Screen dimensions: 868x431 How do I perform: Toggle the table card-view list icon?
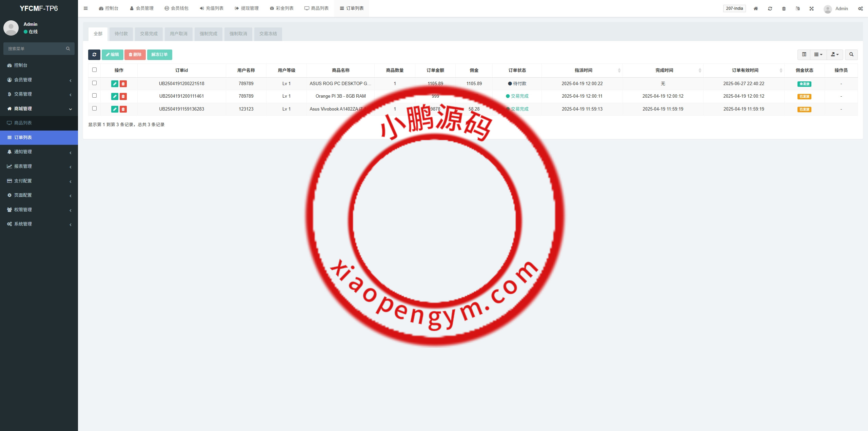point(804,55)
